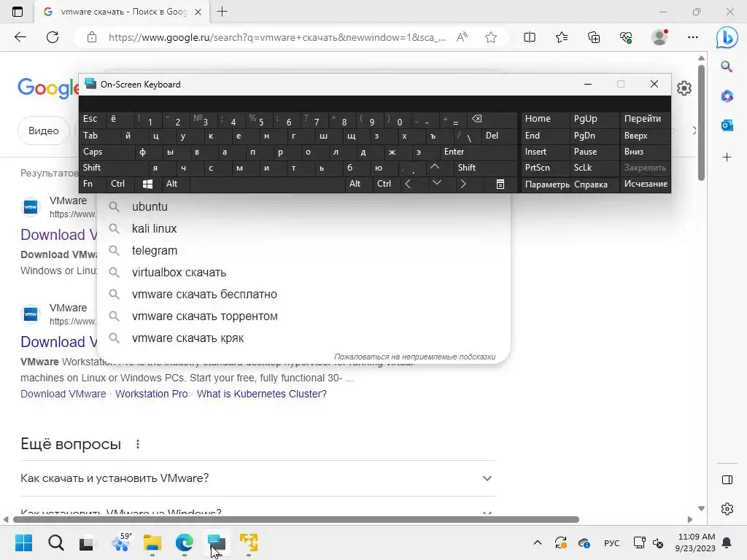This screenshot has height=560, width=747.
Task: Click the up arrow key on keyboard
Action: click(x=435, y=167)
